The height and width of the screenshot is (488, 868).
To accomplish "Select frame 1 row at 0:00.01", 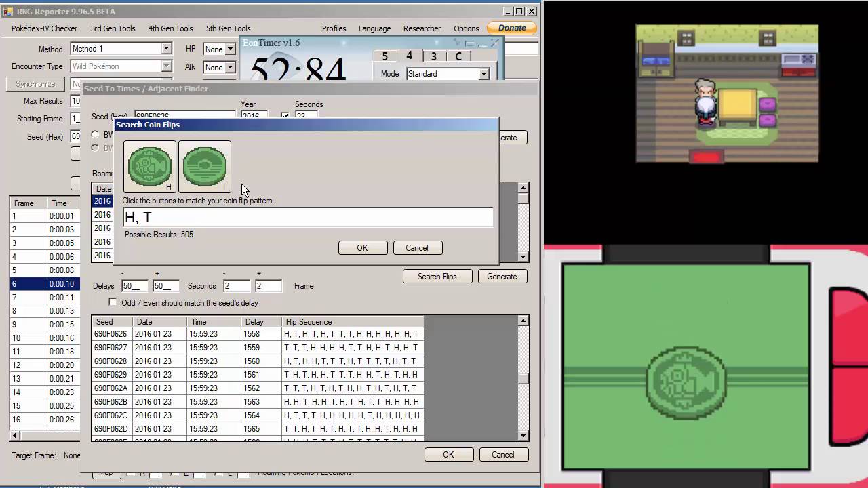I will coord(45,216).
